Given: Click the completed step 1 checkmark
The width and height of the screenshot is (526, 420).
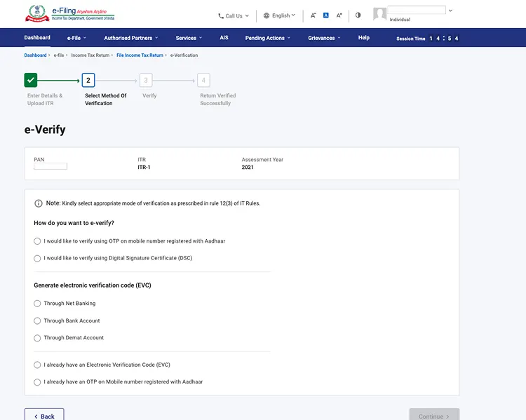Looking at the screenshot, I should (31, 80).
